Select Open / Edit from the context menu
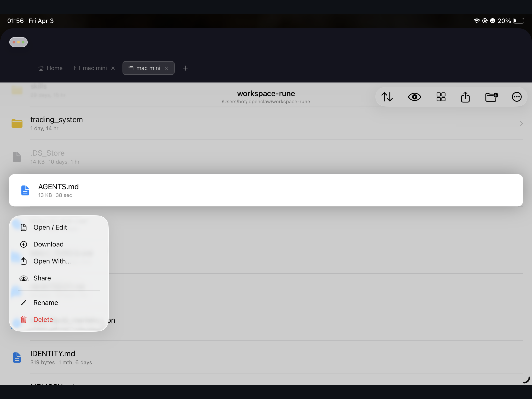This screenshot has width=532, height=399. tap(50, 227)
